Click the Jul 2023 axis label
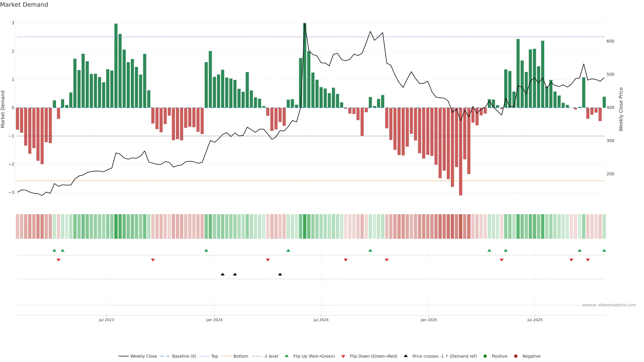The height and width of the screenshot is (362, 644). (x=106, y=320)
